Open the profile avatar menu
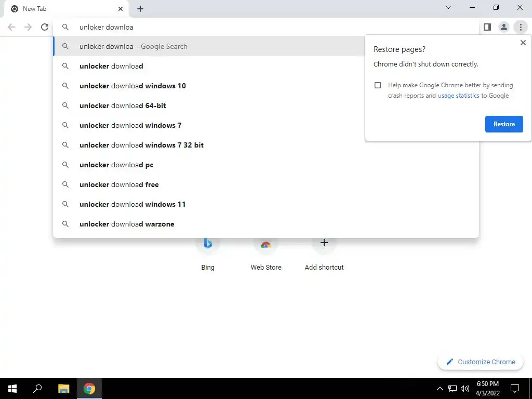Image resolution: width=532 pixels, height=399 pixels. coord(504,27)
